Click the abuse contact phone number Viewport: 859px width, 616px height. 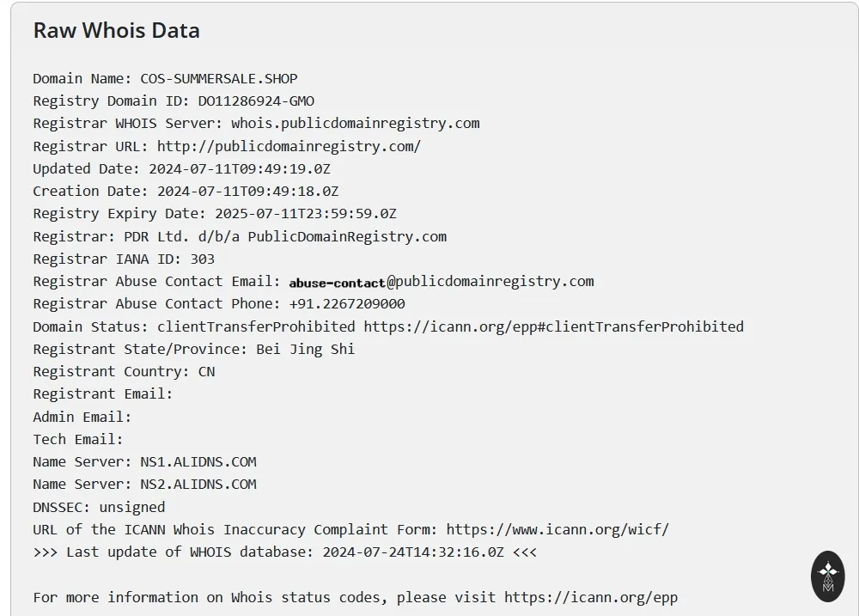(x=347, y=304)
